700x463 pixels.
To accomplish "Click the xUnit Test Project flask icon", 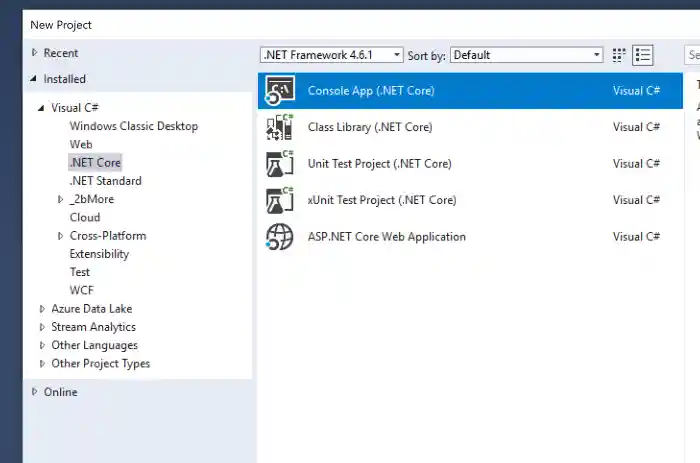I will coord(279,200).
